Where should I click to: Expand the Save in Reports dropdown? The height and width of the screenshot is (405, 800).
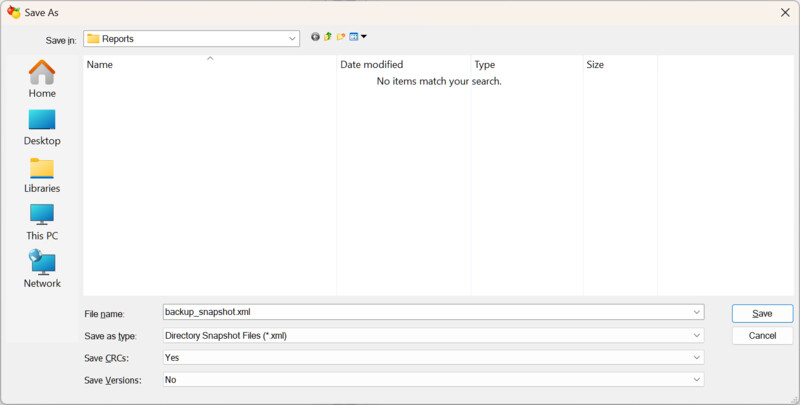point(292,39)
